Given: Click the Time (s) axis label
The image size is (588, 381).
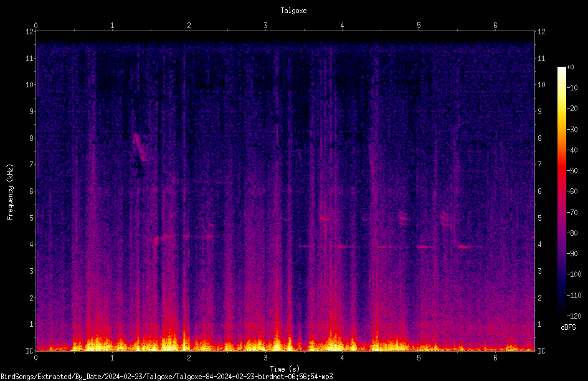Looking at the screenshot, I should pyautogui.click(x=285, y=369).
